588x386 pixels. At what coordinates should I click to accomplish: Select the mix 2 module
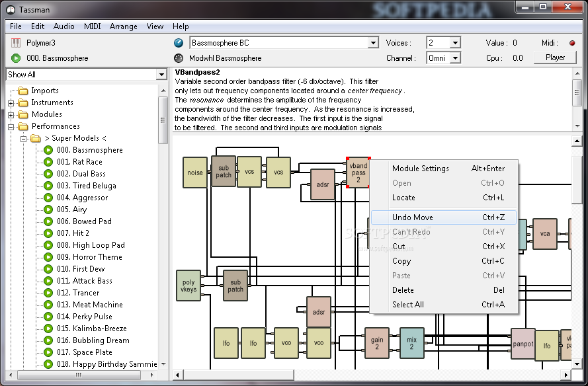coord(412,343)
